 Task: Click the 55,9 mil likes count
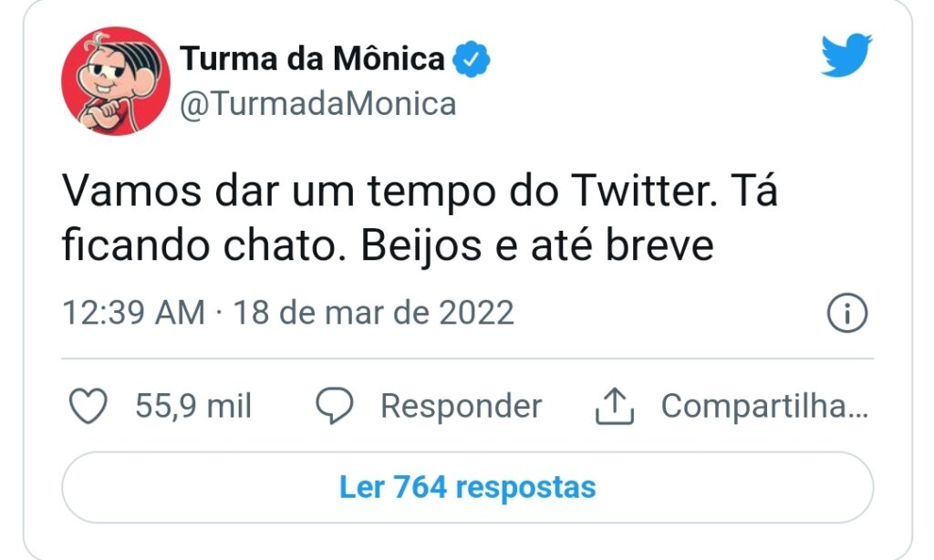point(193,407)
